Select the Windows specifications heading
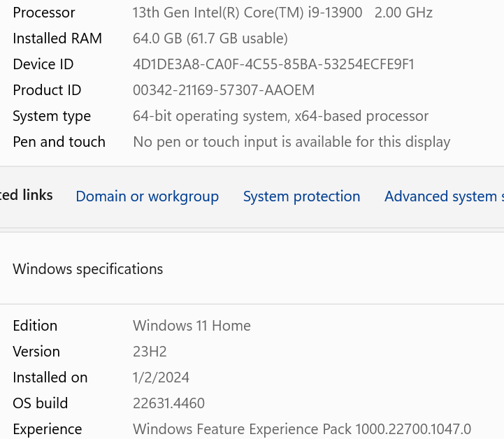Viewport: 504px width, 439px height. 88,269
